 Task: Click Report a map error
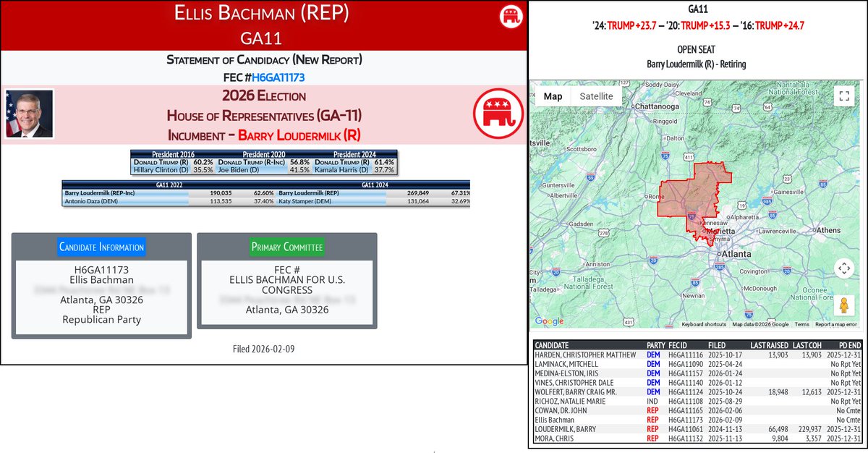pos(838,324)
